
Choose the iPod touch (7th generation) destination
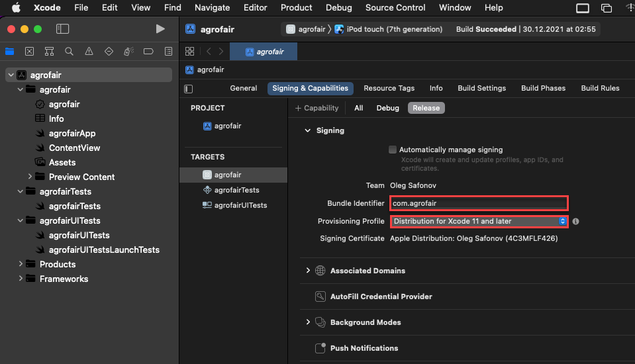click(x=389, y=29)
